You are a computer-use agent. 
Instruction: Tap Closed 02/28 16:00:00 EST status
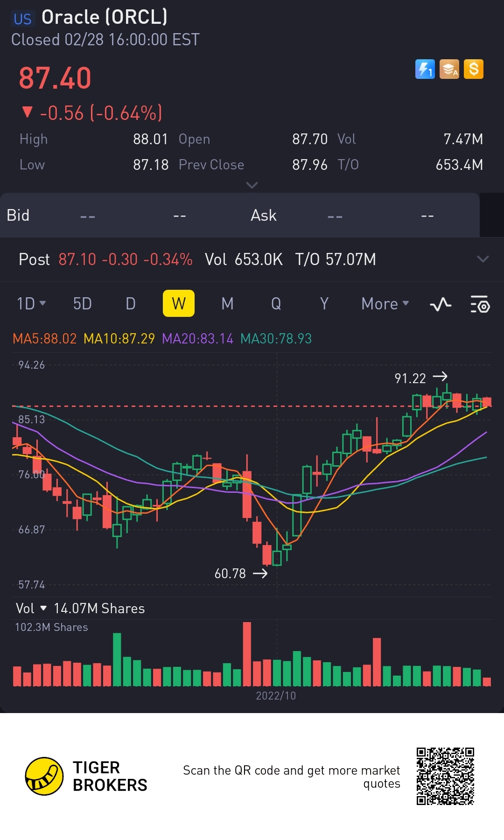pos(105,40)
